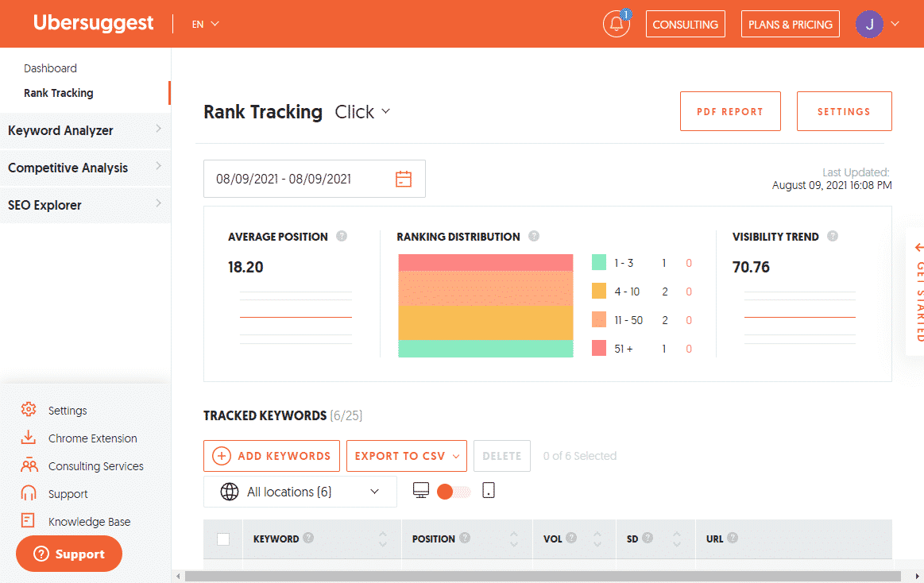Click yellow 4 - 10 legend swatch
Image resolution: width=924 pixels, height=583 pixels.
(599, 291)
